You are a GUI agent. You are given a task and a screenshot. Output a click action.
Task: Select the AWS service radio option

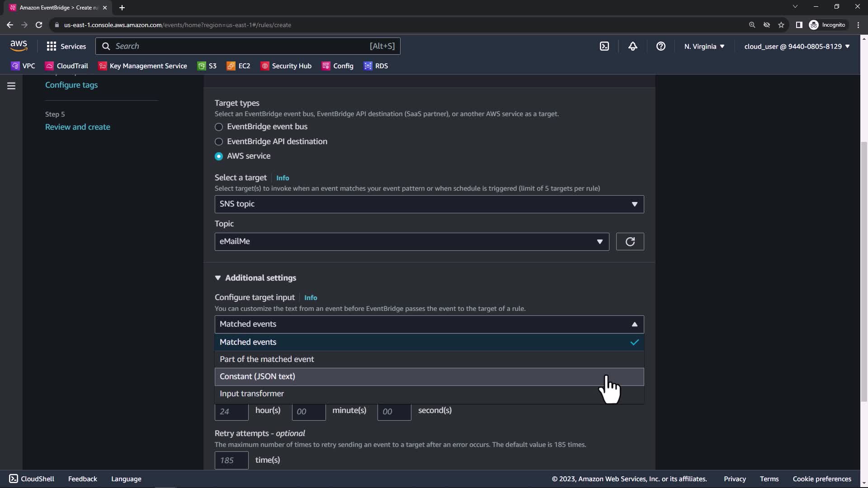(219, 156)
